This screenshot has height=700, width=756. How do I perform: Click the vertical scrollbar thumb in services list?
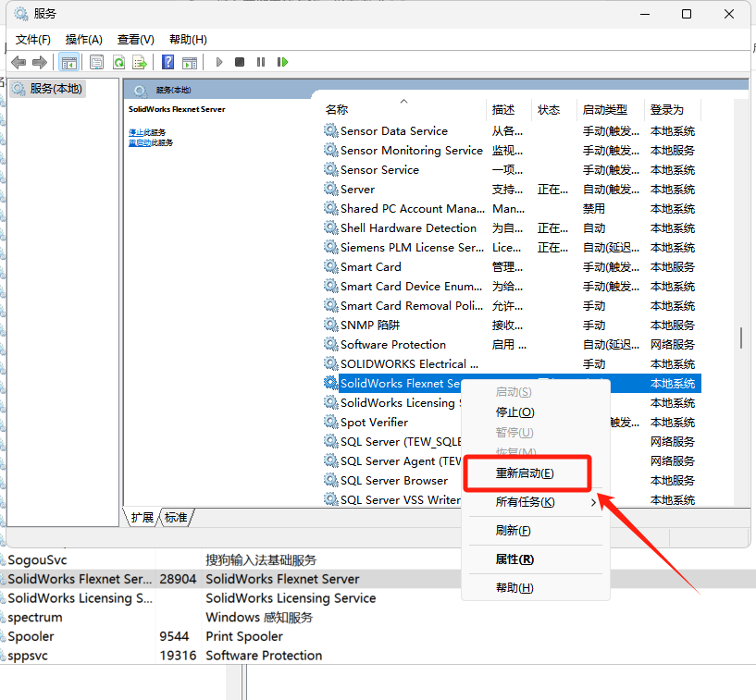coord(741,338)
